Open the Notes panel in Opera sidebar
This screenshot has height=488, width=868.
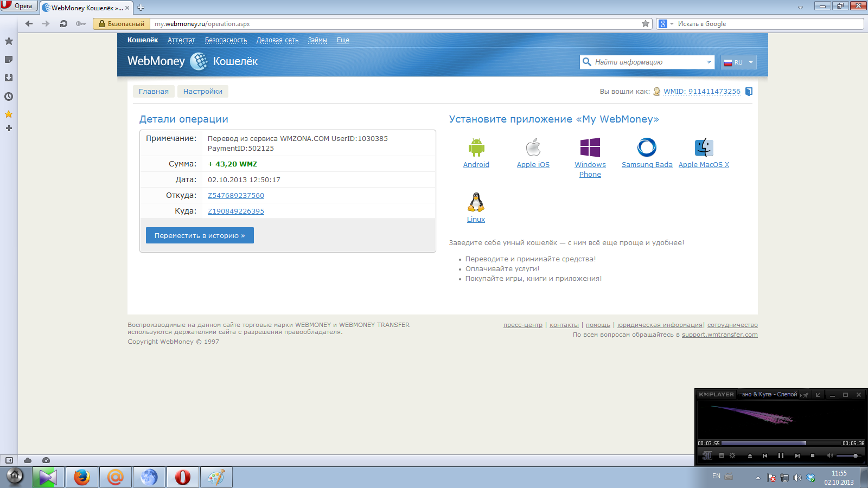(9, 60)
